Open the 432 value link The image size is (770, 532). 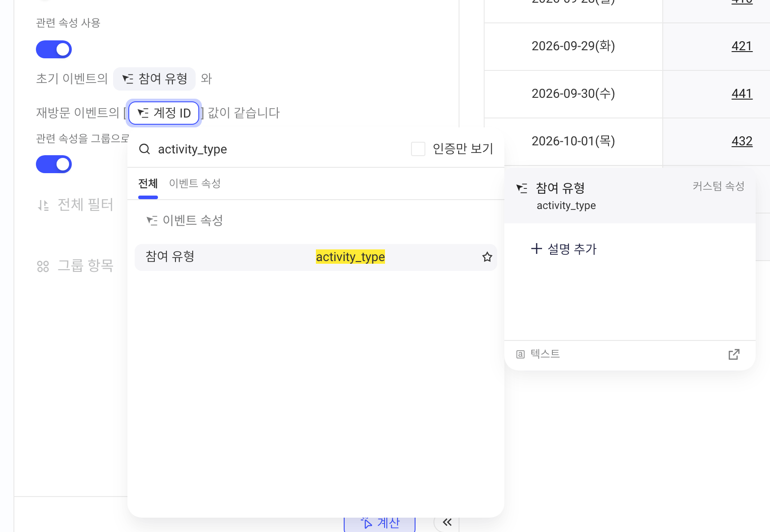[742, 141]
